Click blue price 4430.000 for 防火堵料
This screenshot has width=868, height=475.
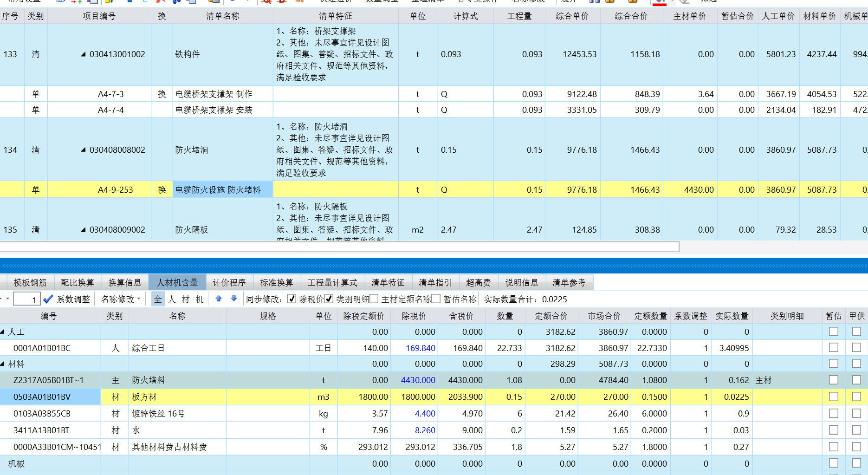[418, 380]
